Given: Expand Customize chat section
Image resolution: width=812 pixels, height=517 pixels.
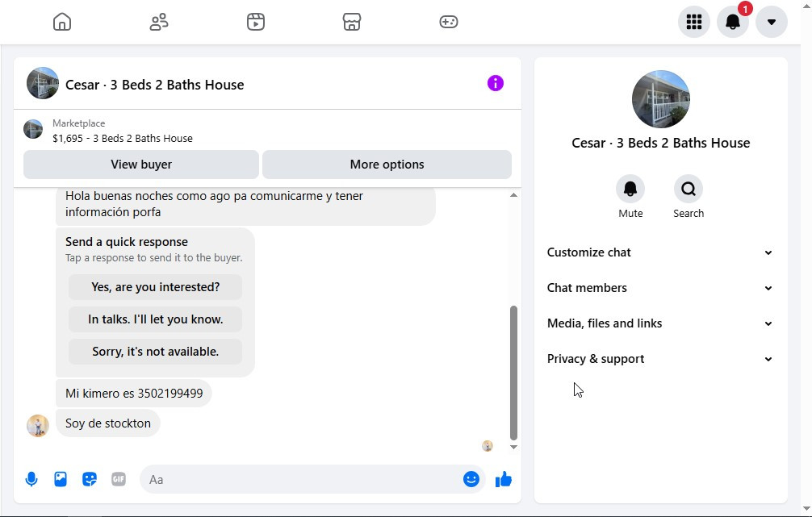Looking at the screenshot, I should pos(660,252).
